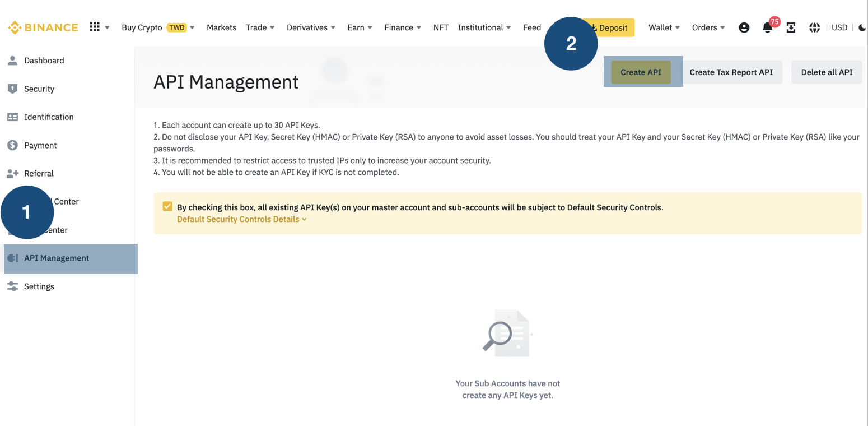868x426 pixels.
Task: Click the Delete all API button
Action: (827, 72)
